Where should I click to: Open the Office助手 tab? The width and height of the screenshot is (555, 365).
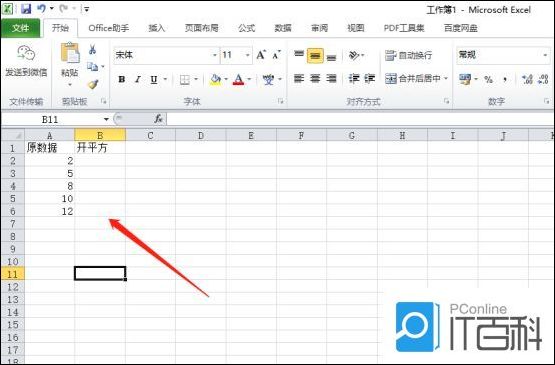[109, 28]
